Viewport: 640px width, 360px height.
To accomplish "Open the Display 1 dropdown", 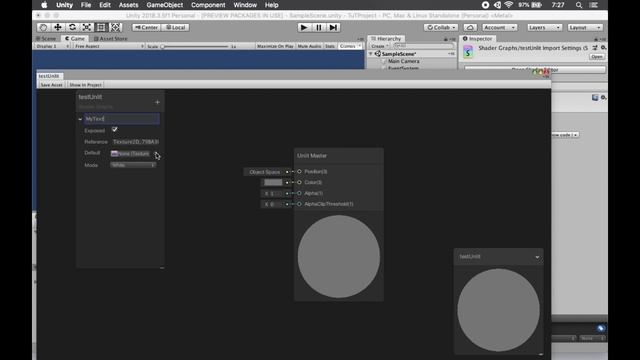I will coord(52,46).
